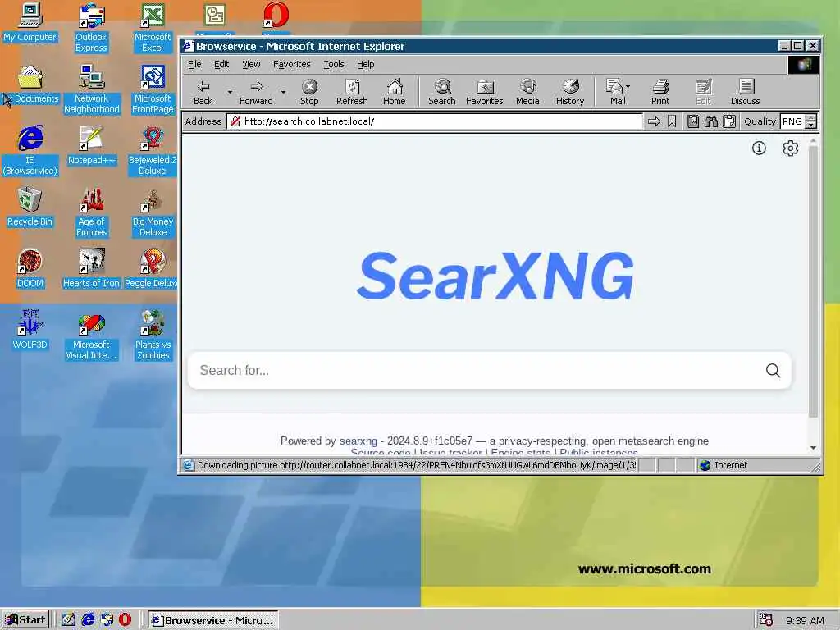840x630 pixels.
Task: Click the Mail toolbar button
Action: tap(616, 92)
